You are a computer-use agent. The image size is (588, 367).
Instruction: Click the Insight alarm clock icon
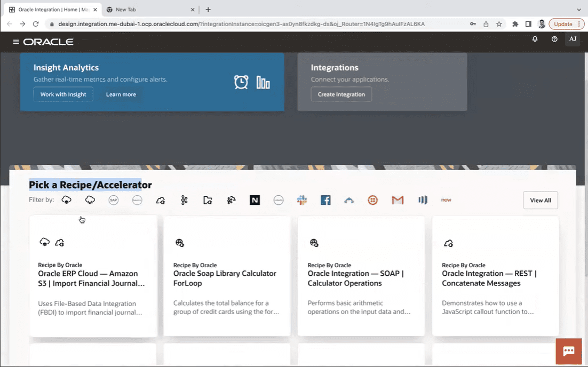241,82
